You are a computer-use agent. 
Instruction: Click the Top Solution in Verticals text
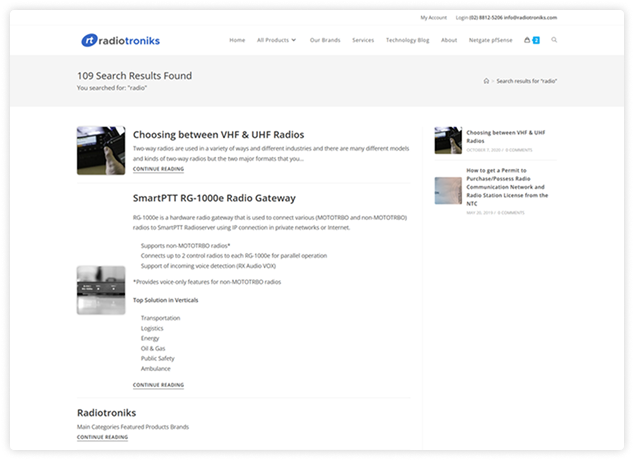(x=165, y=300)
